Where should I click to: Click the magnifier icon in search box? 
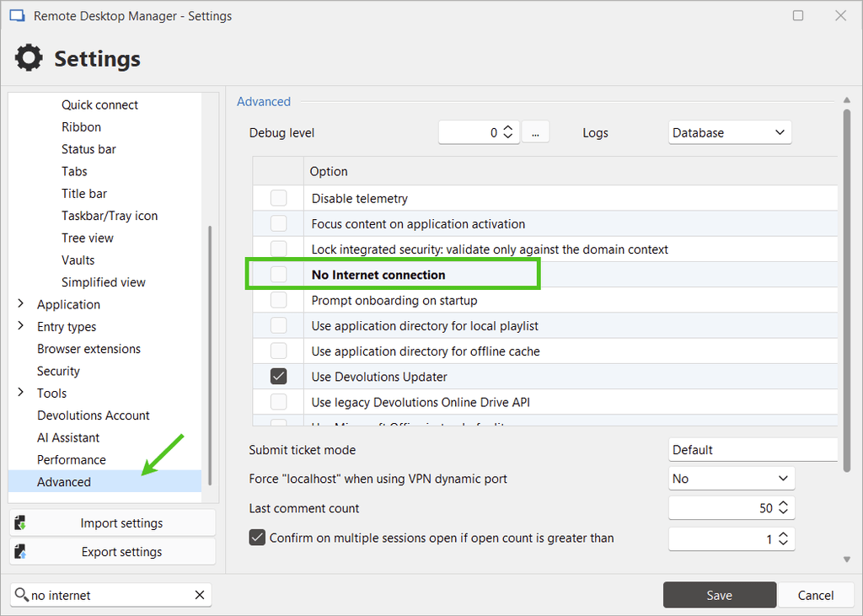[21, 595]
